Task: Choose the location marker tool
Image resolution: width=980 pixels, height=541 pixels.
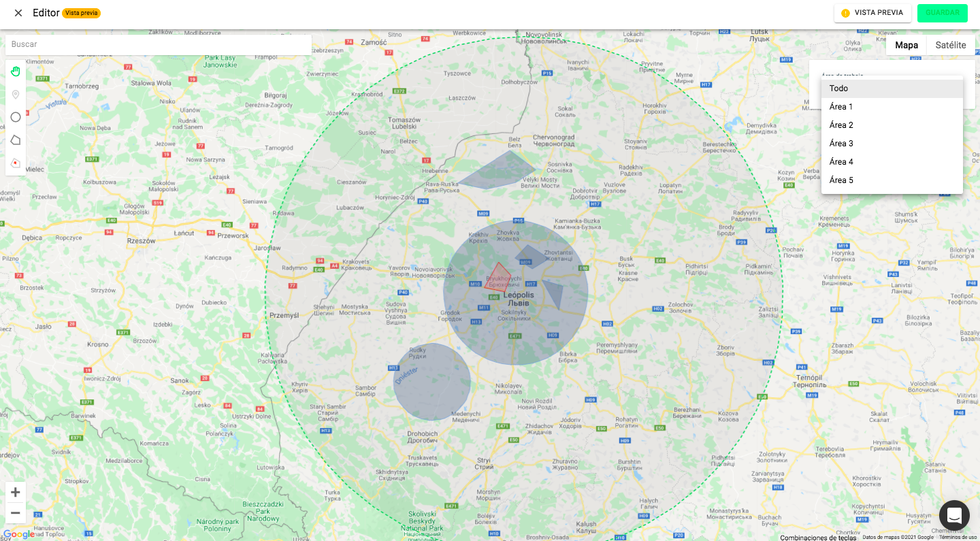Action: click(16, 95)
